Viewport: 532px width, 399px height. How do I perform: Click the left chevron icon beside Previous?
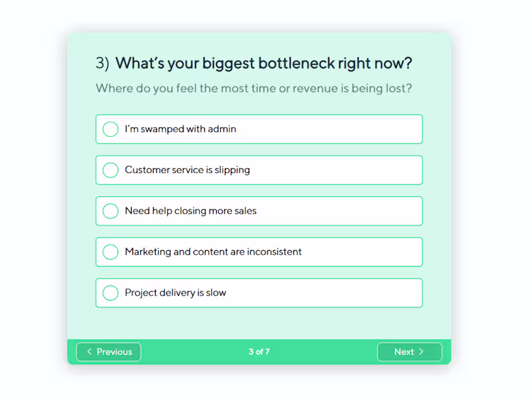[90, 352]
